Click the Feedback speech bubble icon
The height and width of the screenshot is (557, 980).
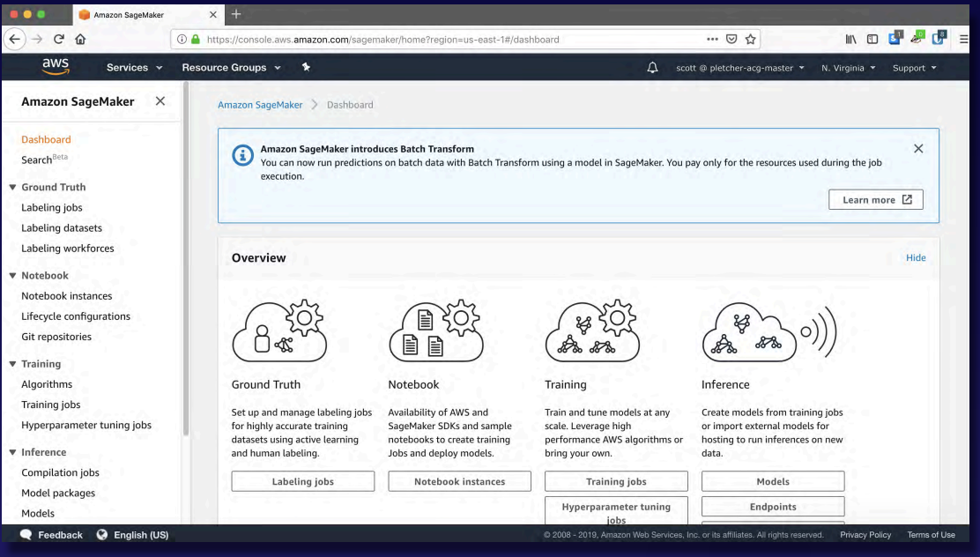(x=26, y=534)
